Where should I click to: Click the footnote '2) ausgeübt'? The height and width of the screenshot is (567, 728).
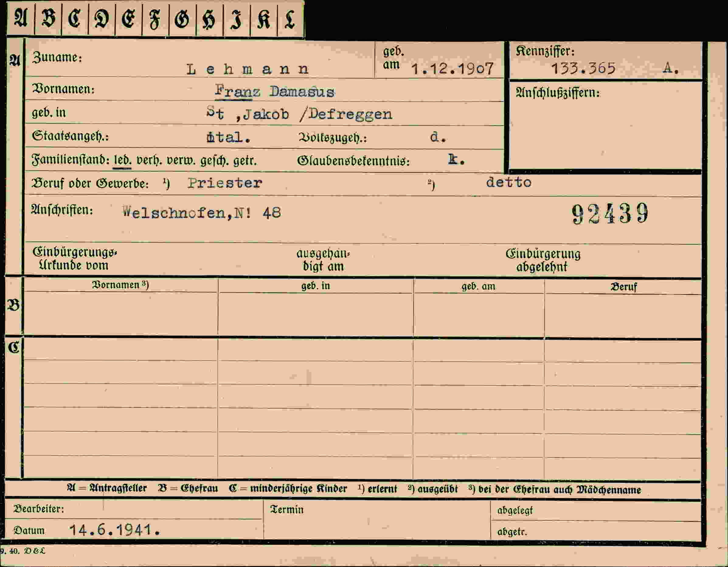[433, 489]
